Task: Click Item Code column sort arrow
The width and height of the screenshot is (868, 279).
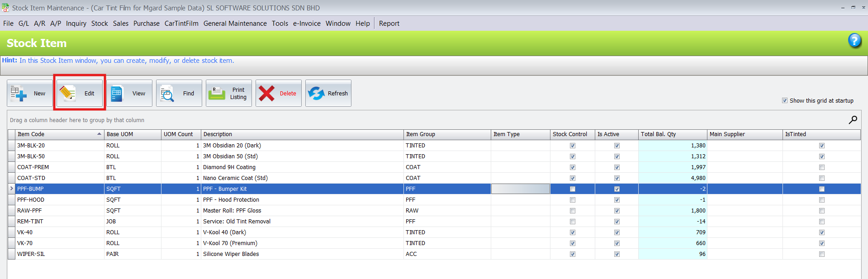Action: [x=99, y=134]
